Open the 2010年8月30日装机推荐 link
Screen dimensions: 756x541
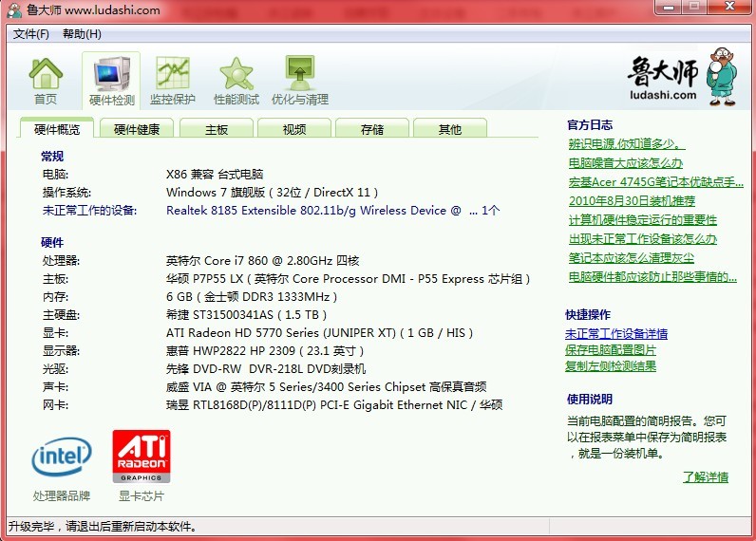pos(632,201)
